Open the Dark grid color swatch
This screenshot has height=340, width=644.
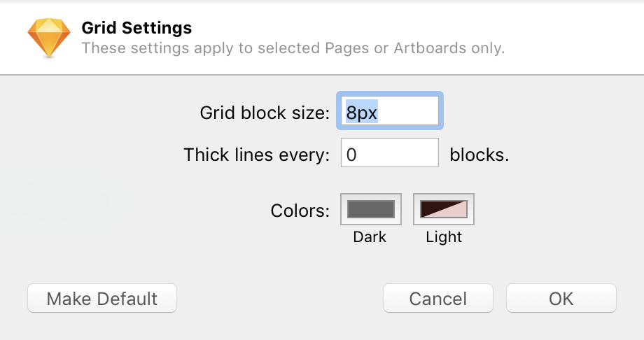tap(371, 209)
